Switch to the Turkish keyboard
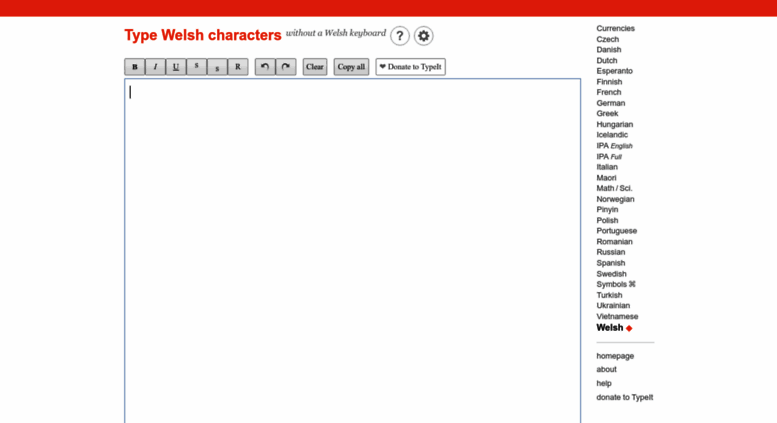 pos(609,295)
